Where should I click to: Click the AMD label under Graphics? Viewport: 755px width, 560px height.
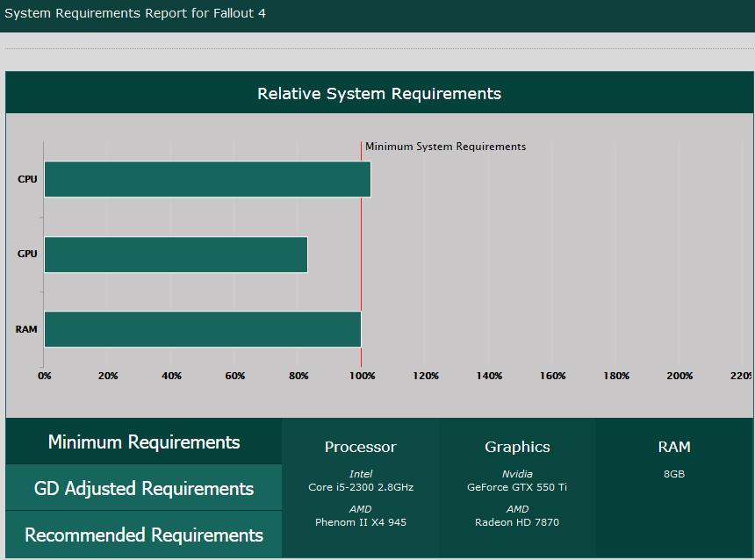[x=517, y=509]
